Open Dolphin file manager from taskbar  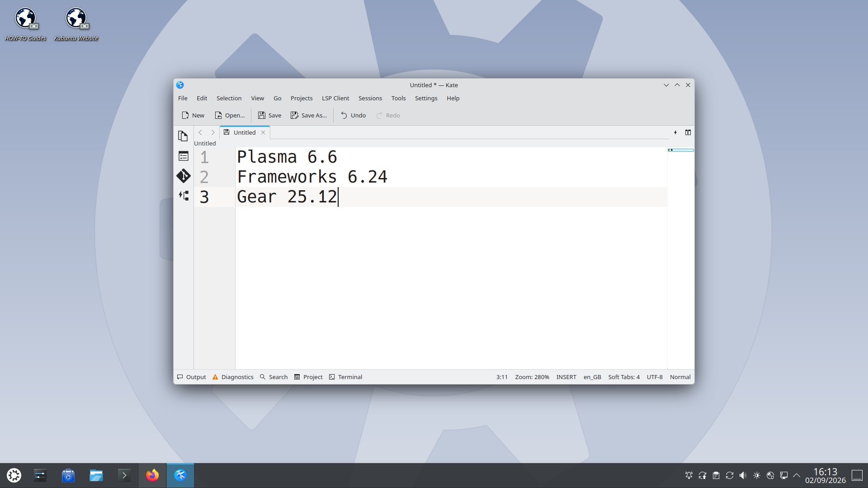click(x=96, y=475)
